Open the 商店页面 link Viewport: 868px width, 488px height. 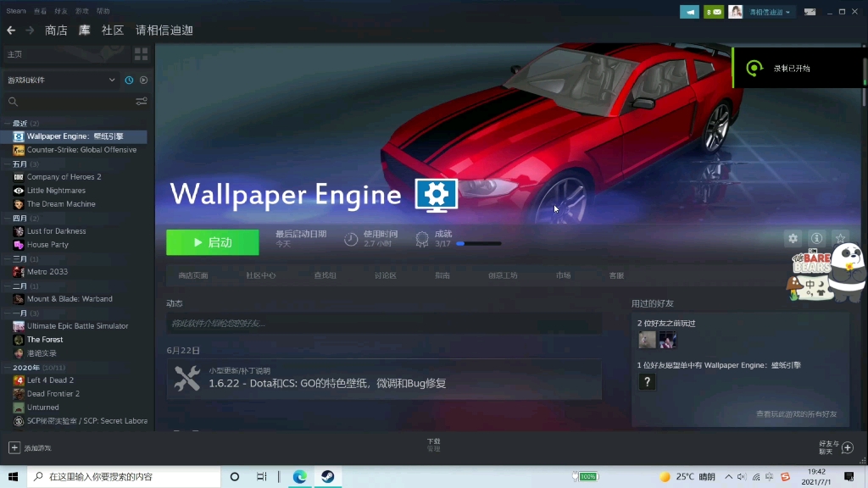(193, 275)
